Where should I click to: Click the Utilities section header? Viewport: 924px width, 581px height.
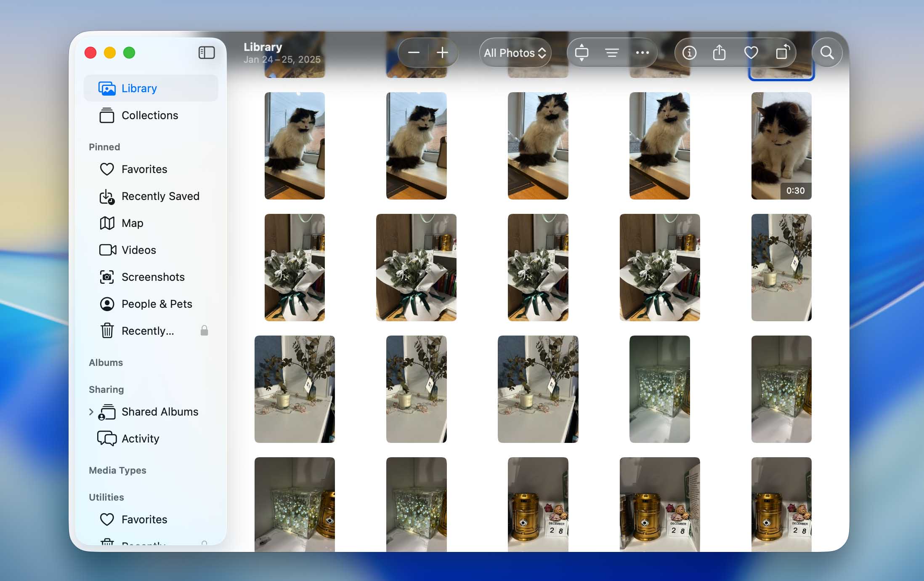[106, 497]
